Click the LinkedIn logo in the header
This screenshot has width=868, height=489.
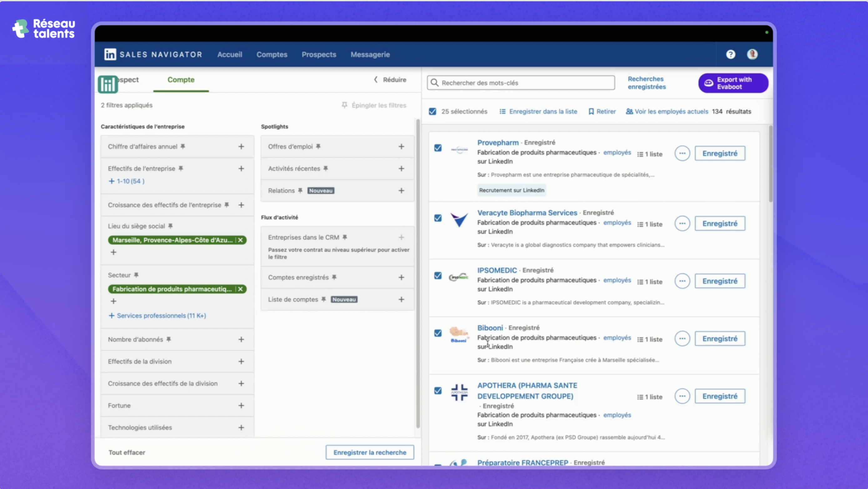[110, 54]
